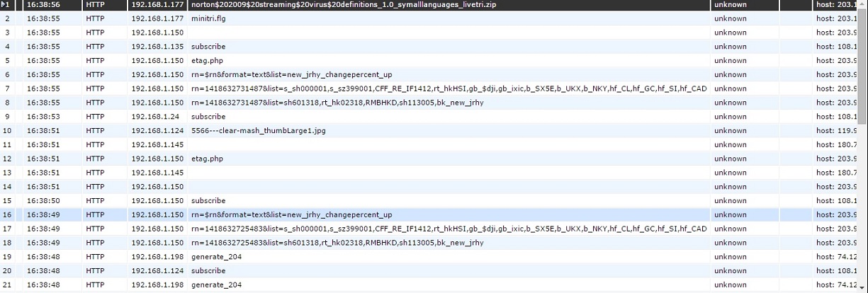Select host 108.1 cell in row 4

[x=836, y=47]
